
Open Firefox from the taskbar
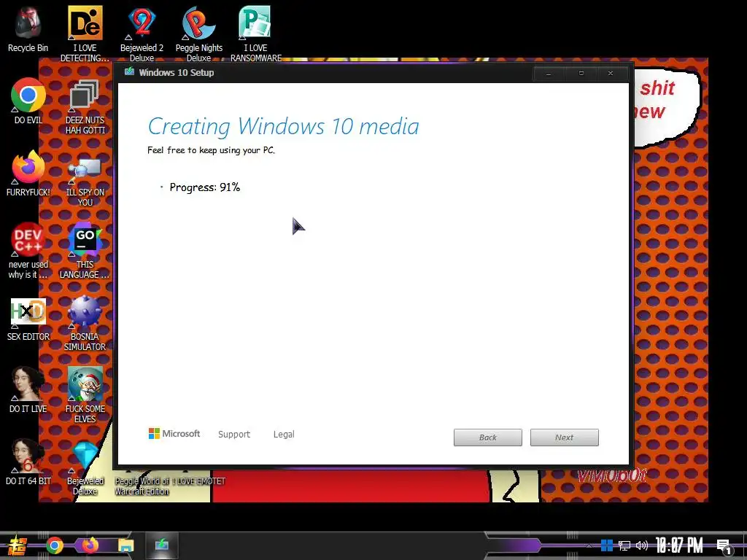coord(90,545)
